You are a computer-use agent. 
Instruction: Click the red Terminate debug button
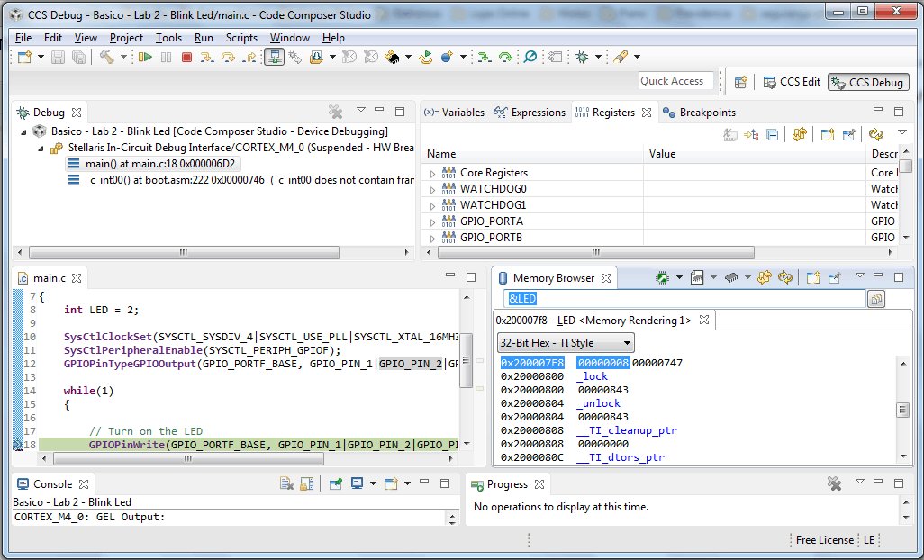[186, 57]
